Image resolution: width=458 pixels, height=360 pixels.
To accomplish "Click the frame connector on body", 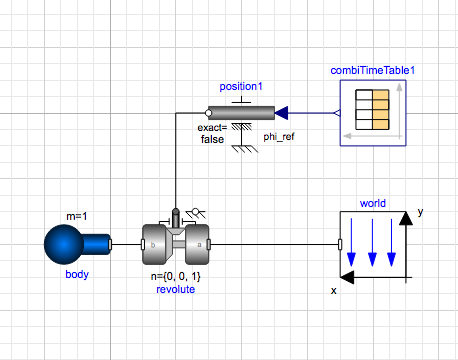I will pos(110,244).
